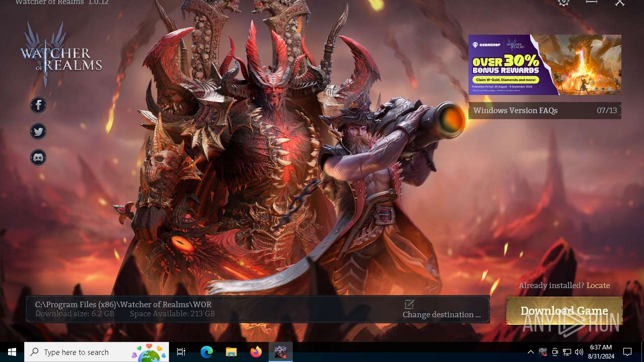This screenshot has height=362, width=644.
Task: Focus the taskbar search box
Action: point(97,352)
